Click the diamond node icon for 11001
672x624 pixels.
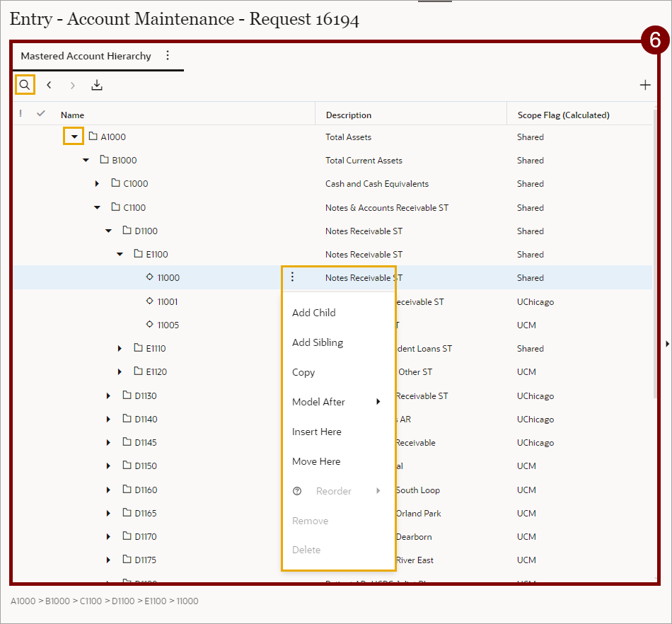pos(149,301)
